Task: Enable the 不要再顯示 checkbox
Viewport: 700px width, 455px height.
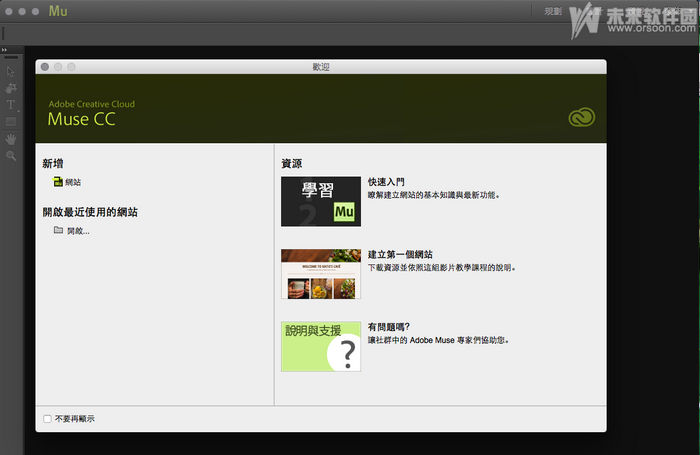Action: (47, 419)
